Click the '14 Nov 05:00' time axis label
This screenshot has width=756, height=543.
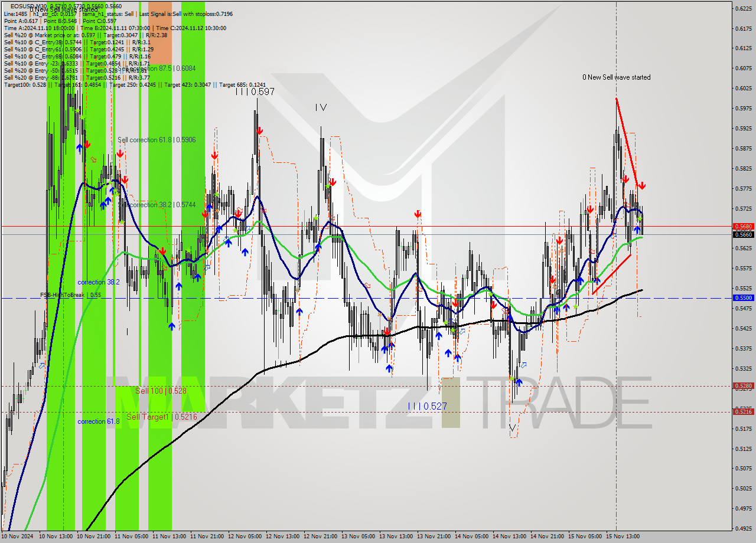(x=472, y=537)
